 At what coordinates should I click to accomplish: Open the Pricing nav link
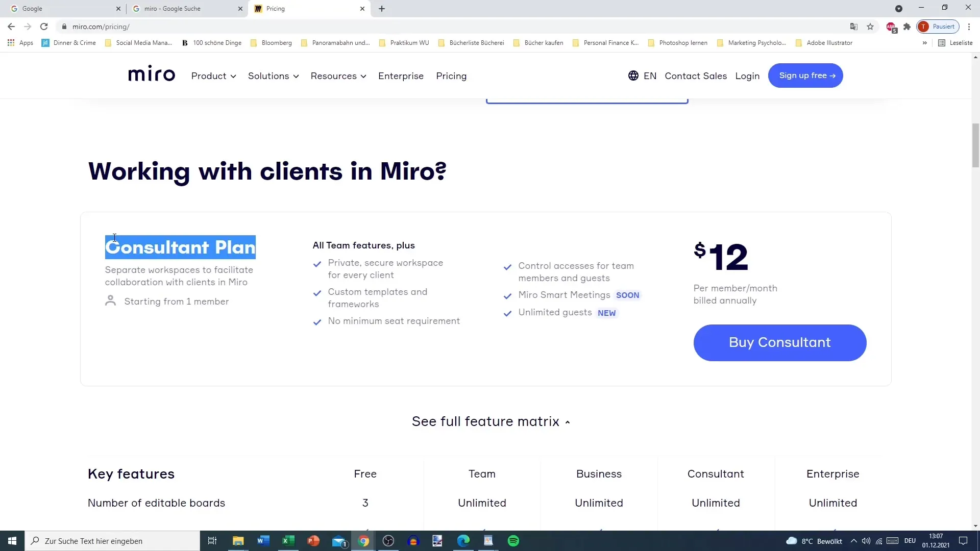pos(451,76)
